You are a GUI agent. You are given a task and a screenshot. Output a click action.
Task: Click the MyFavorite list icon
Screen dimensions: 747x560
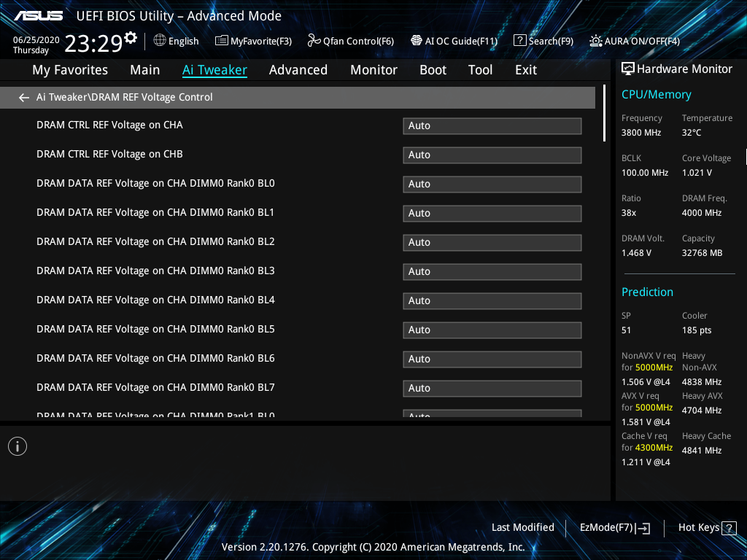click(222, 41)
